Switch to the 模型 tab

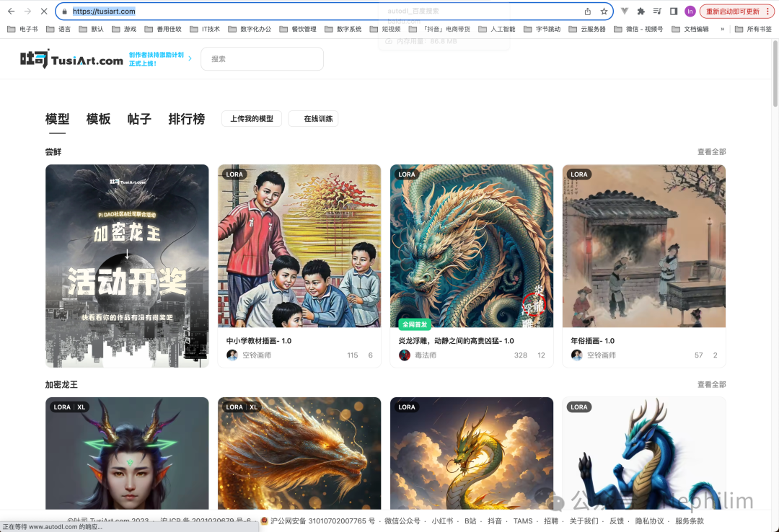coord(57,119)
